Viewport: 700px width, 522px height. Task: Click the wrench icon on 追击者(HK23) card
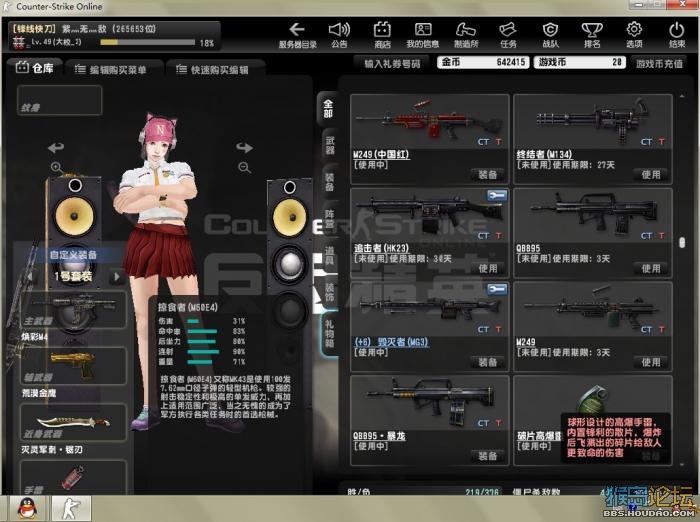coord(497,196)
